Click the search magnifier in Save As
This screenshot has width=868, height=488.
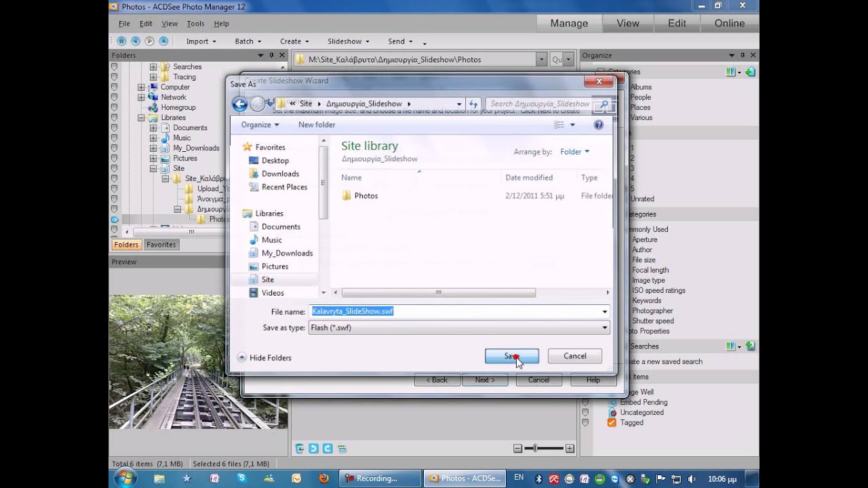pos(604,104)
